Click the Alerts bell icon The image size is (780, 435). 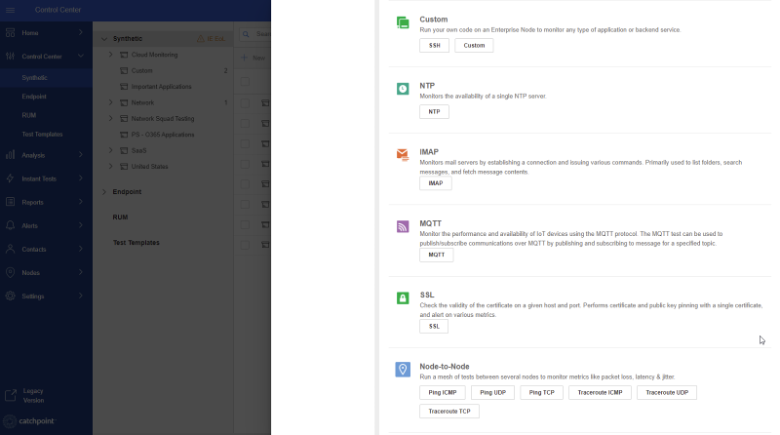pyautogui.click(x=10, y=225)
